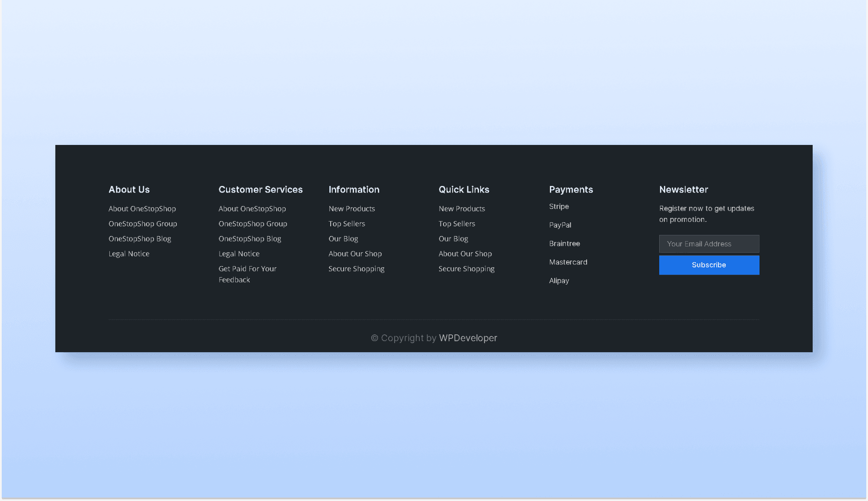Click About Our Shop under Information
868x501 pixels.
click(355, 254)
